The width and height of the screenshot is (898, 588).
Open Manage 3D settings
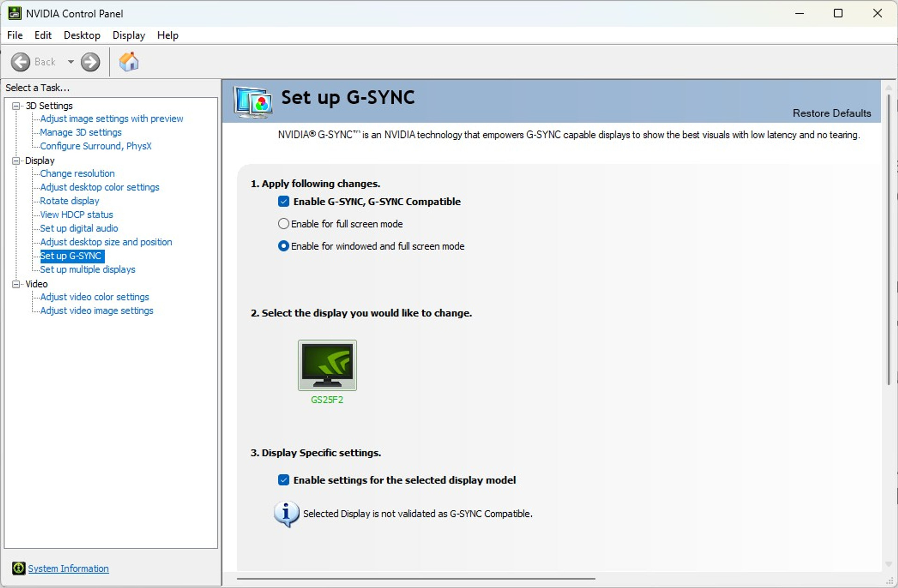(80, 132)
